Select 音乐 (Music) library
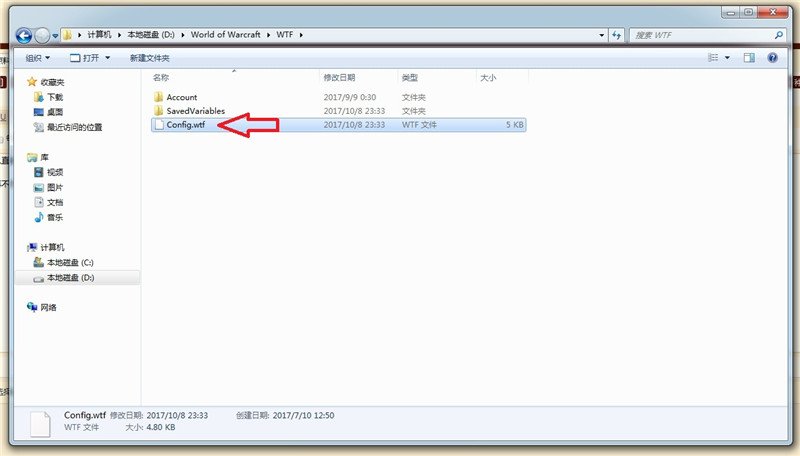 pyautogui.click(x=54, y=217)
